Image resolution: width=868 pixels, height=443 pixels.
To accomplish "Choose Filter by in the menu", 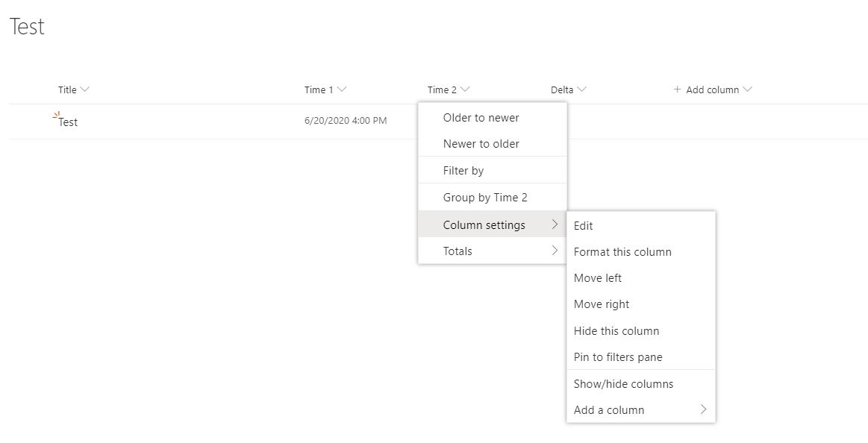I will (463, 171).
